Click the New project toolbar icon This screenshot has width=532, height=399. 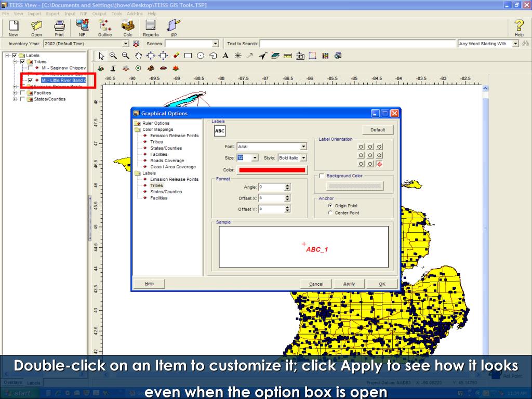(x=14, y=28)
